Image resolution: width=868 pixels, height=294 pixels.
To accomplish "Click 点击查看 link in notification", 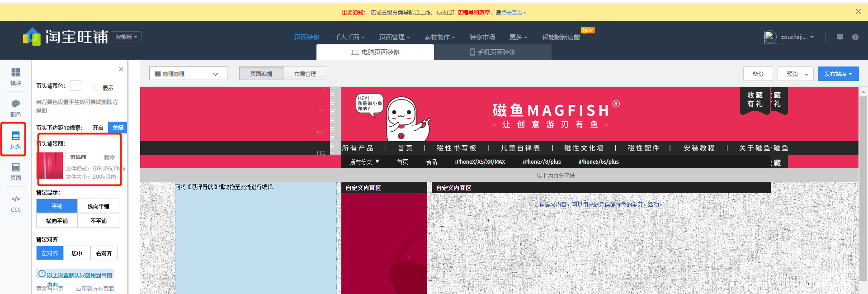I will point(513,13).
